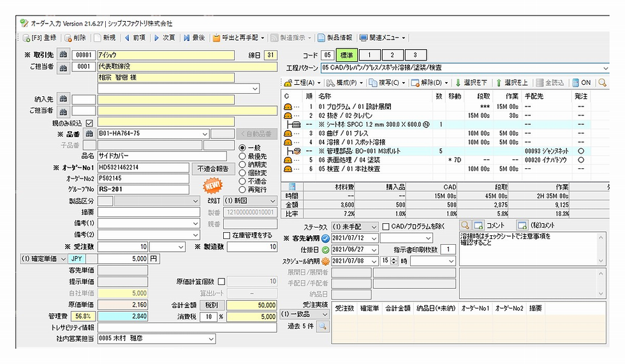Screen dimensions: 625x364
Task: Click the blue check icon beside 客先納期
Action: pyautogui.click(x=325, y=238)
